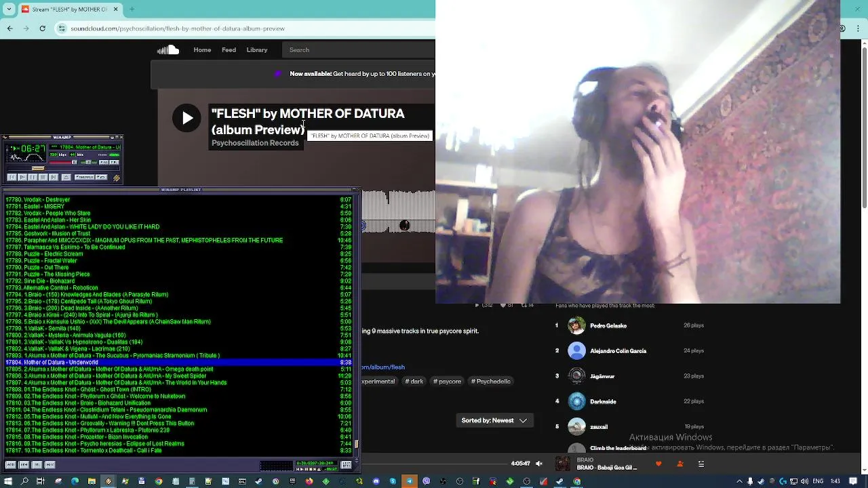Mute the SoundCloud player volume
The image size is (868, 488).
pos(539,464)
